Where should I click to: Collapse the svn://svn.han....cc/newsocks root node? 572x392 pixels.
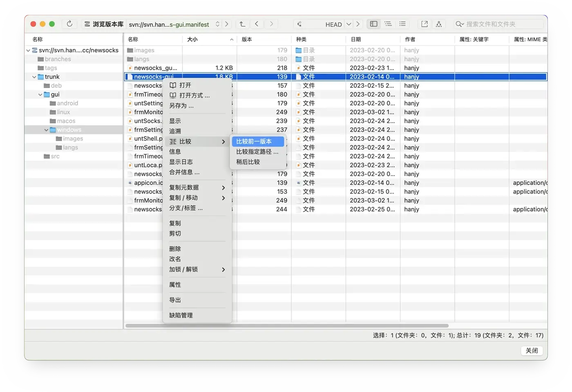(28, 50)
